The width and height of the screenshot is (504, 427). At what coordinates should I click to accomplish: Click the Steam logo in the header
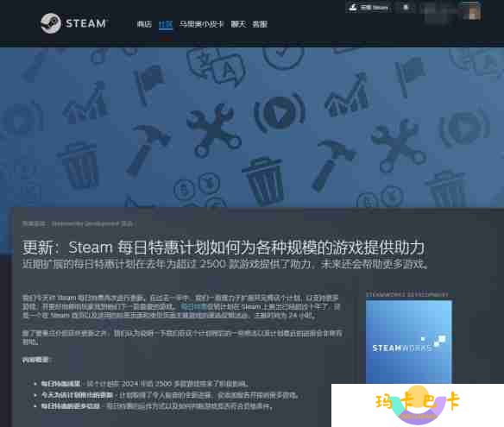tap(74, 23)
